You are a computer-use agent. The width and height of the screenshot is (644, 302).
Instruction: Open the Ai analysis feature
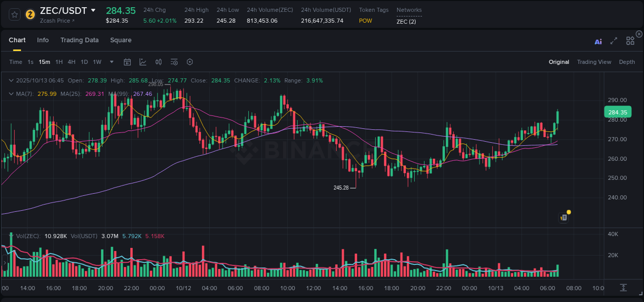coord(598,41)
